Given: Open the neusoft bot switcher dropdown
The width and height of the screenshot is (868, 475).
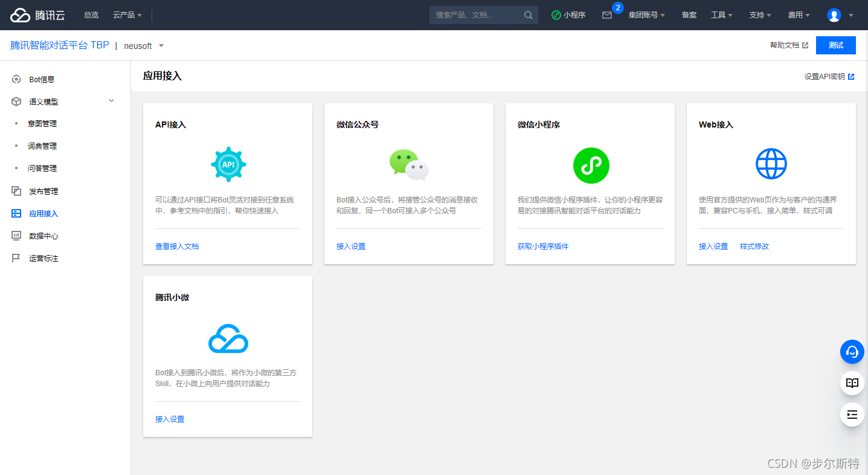Looking at the screenshot, I should pyautogui.click(x=144, y=46).
